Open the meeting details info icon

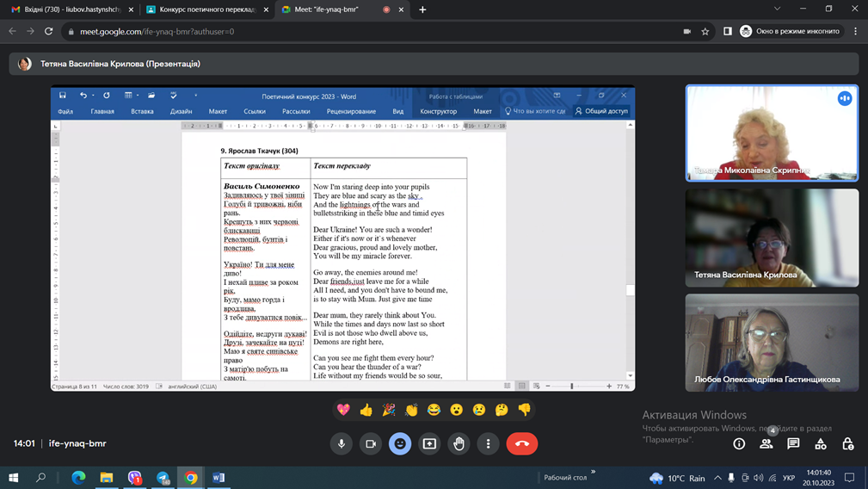tap(739, 443)
